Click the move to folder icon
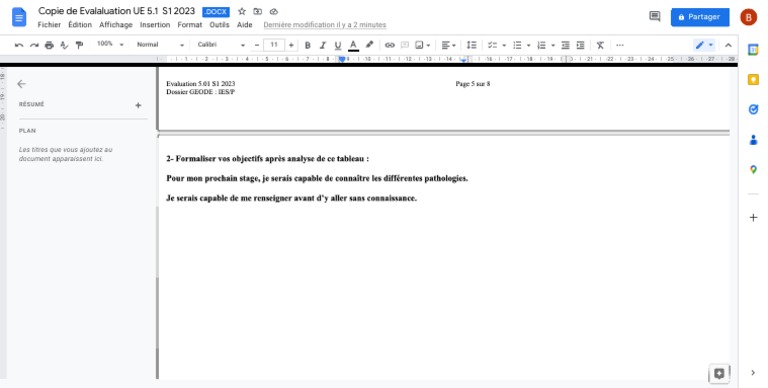Viewport: 768px width, 388px height. [x=257, y=11]
